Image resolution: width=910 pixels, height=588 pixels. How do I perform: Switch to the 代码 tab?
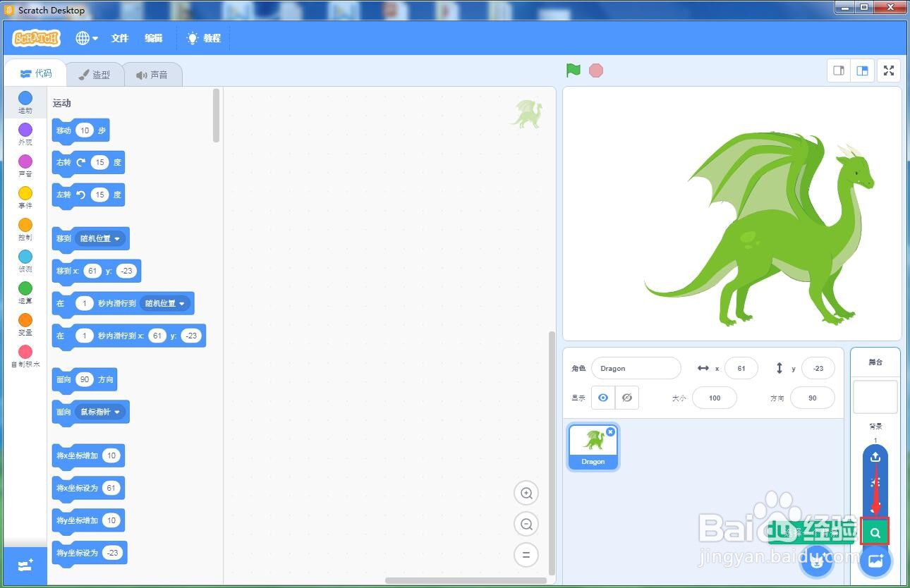35,73
